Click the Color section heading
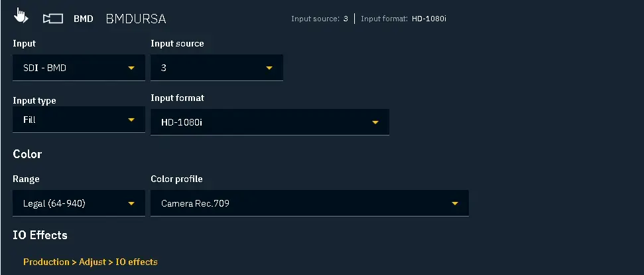 tap(27, 154)
